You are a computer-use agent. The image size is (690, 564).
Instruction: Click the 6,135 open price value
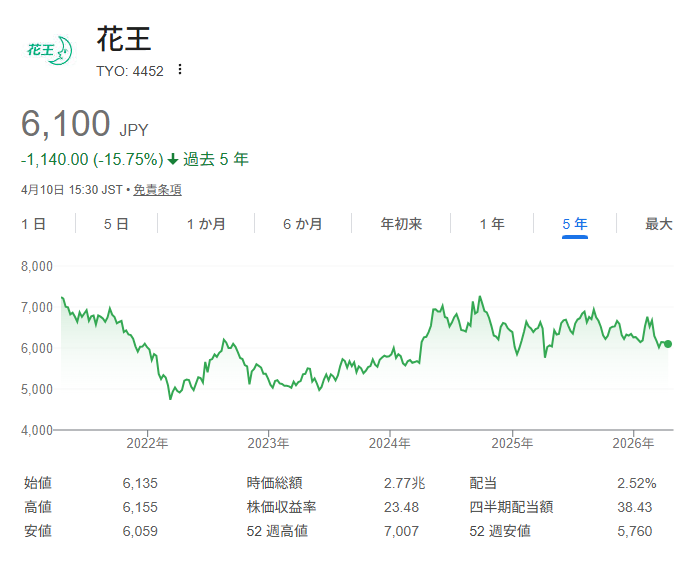tap(140, 483)
